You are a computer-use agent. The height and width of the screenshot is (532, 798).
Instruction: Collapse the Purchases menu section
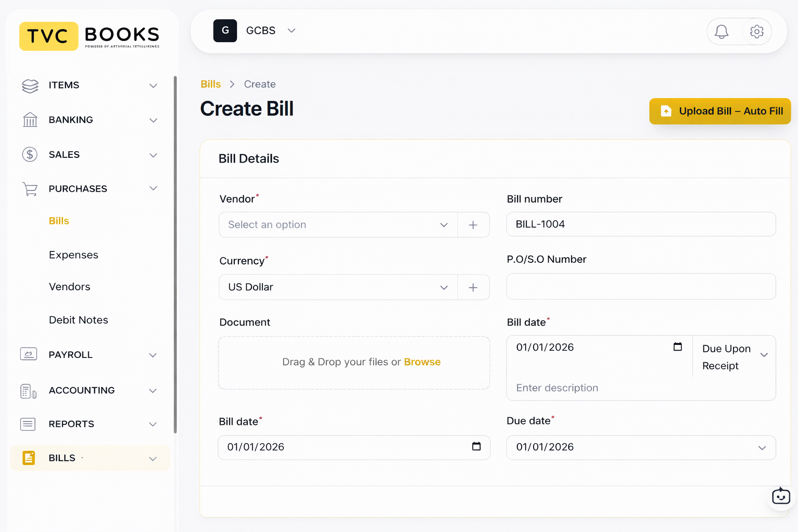153,189
